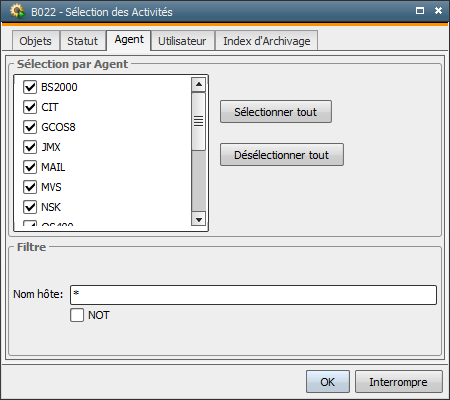This screenshot has height=400, width=450.
Task: Open the Index d'Archivage tab
Action: coord(267,41)
